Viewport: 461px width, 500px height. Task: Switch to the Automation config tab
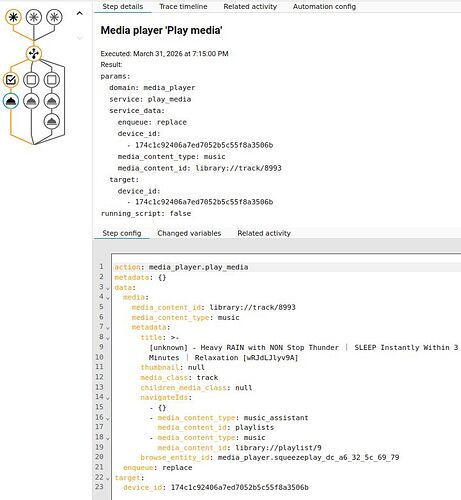coord(324,6)
